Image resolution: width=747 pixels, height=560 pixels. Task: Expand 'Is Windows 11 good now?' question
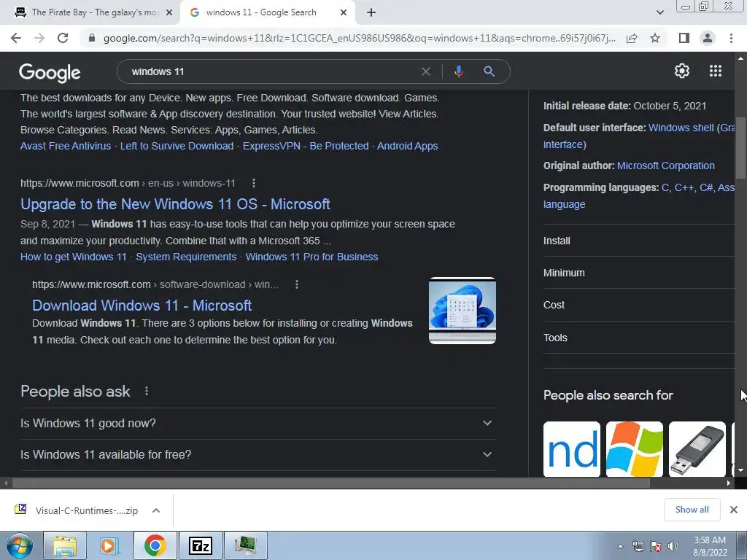coord(258,424)
